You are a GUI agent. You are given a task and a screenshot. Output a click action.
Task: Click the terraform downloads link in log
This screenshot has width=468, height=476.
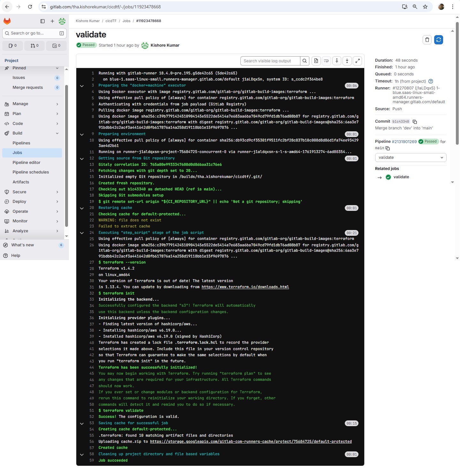click(245, 287)
